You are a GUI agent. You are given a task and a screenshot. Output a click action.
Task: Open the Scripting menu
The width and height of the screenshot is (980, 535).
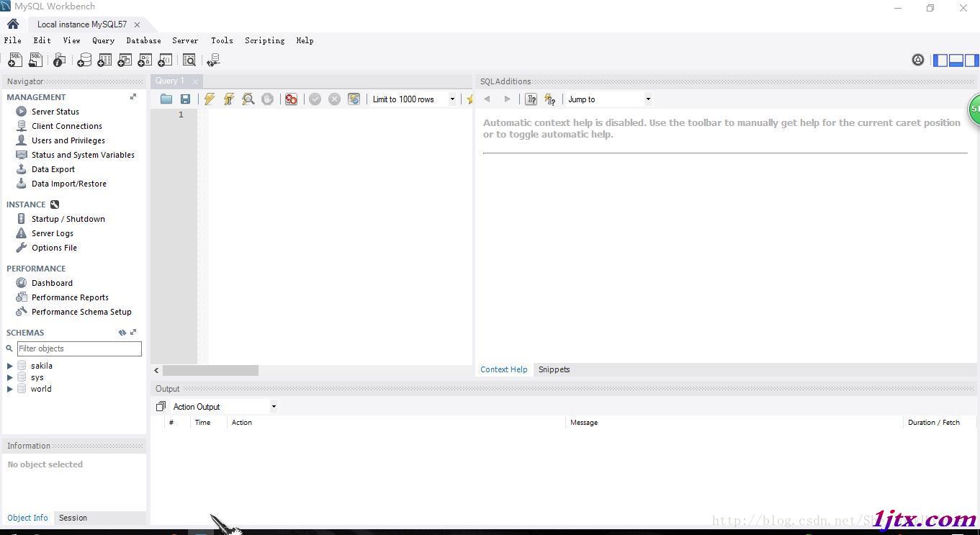(264, 40)
